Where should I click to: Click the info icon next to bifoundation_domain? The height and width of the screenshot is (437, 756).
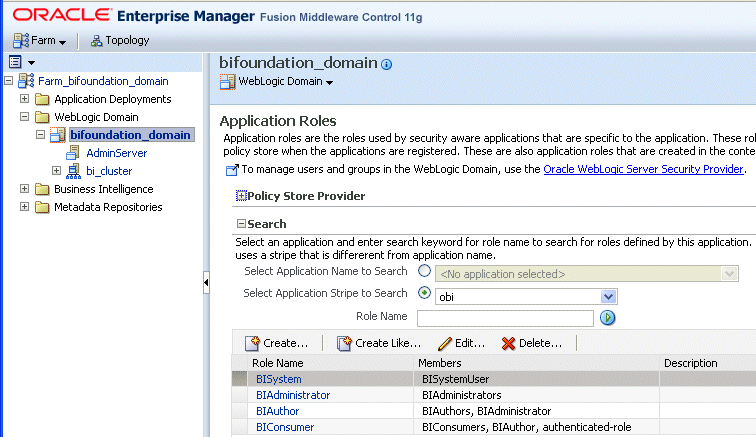tap(386, 64)
